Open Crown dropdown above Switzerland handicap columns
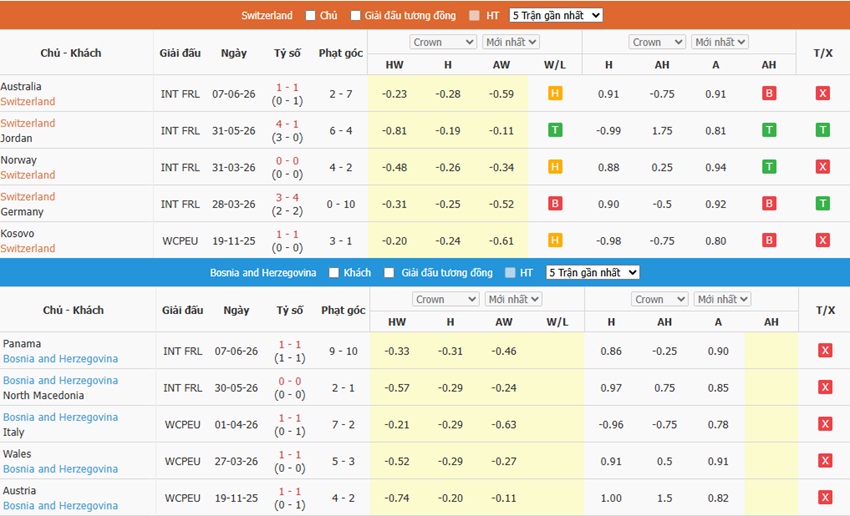This screenshot has width=850, height=516. (657, 42)
